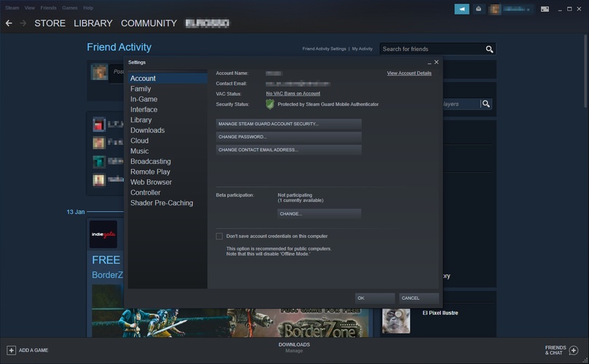Click the Add a Game plus icon
Screen dimensions: 589x364
click(11, 350)
